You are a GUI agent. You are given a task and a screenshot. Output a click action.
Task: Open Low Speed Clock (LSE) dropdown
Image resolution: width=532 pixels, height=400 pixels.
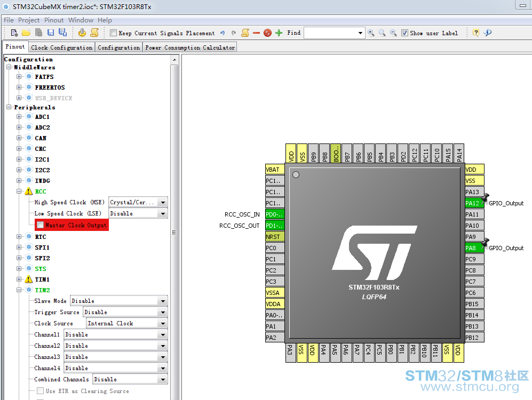(x=138, y=213)
